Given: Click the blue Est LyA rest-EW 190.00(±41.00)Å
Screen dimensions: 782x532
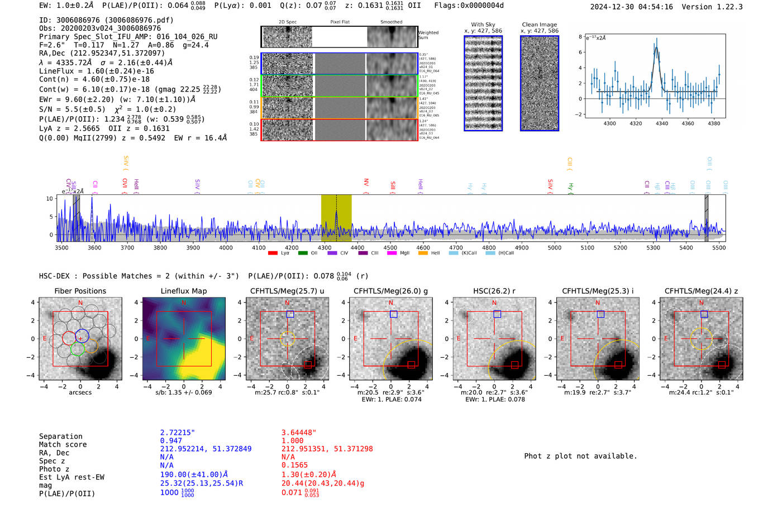Looking at the screenshot, I should (194, 475).
